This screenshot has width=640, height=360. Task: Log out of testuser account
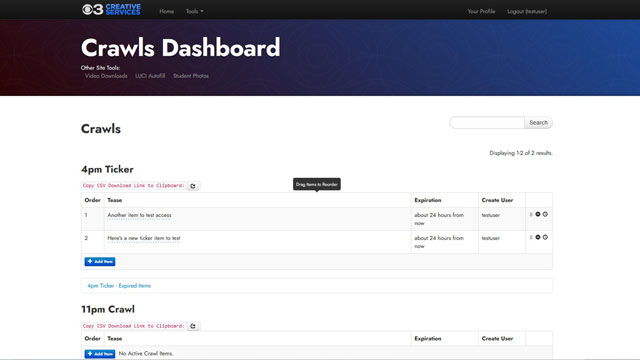[x=527, y=11]
